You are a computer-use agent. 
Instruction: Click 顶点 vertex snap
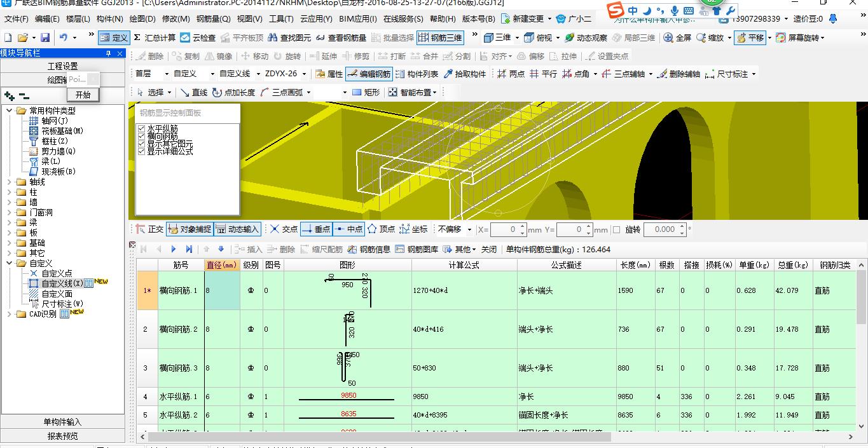click(381, 229)
